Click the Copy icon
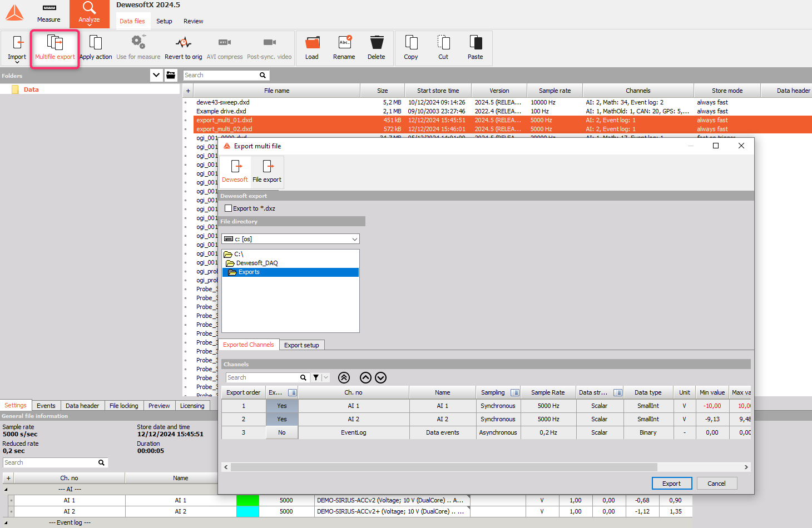812x528 pixels. [x=412, y=43]
